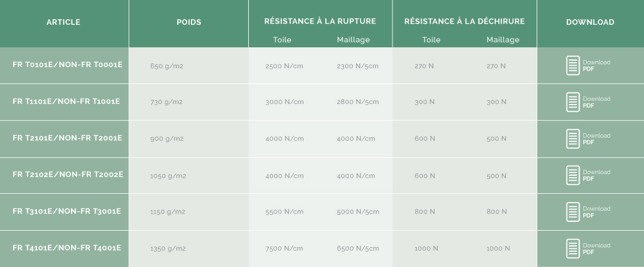Select article FR T2102E/NON-FR T2002E
644x267 pixels.
[68, 174]
